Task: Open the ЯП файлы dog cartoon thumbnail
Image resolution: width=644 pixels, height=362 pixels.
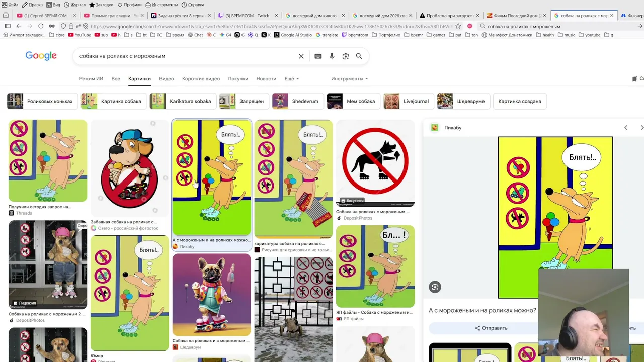Action: [x=375, y=266]
